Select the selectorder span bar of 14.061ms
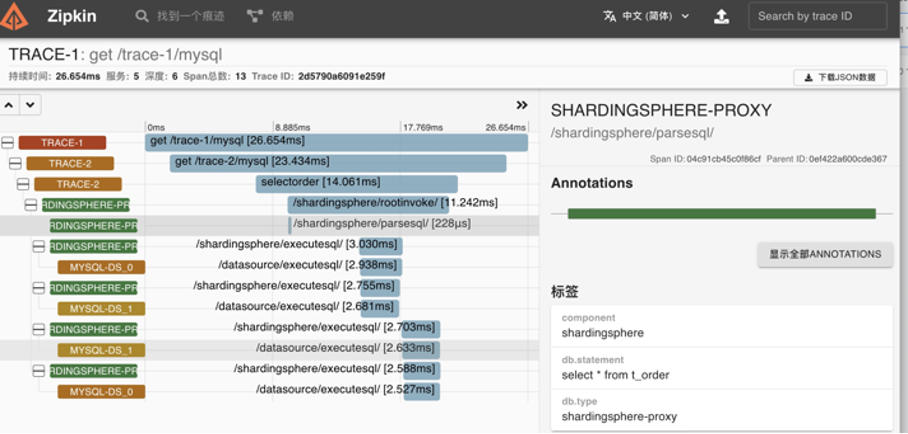The height and width of the screenshot is (434, 908). pyautogui.click(x=356, y=183)
